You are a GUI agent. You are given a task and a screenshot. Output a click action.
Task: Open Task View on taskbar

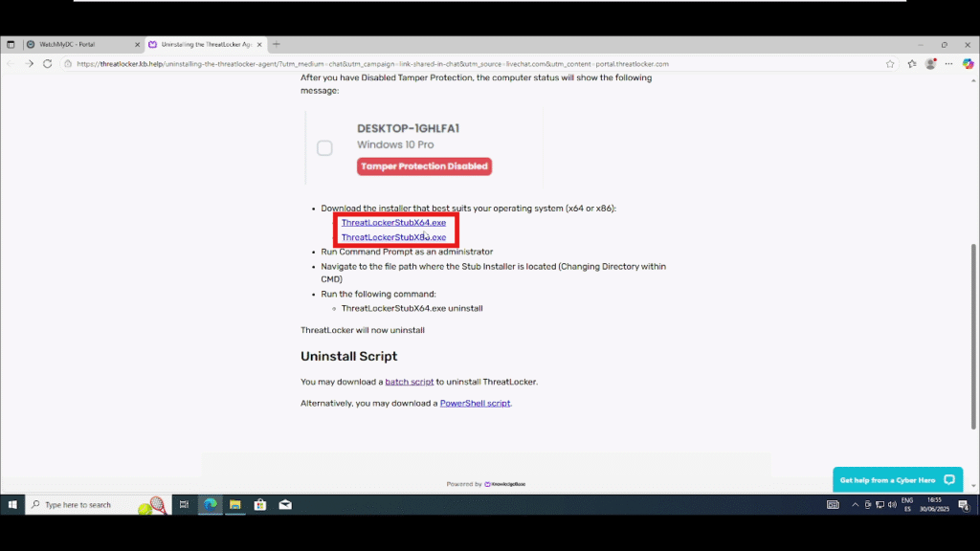coord(184,505)
